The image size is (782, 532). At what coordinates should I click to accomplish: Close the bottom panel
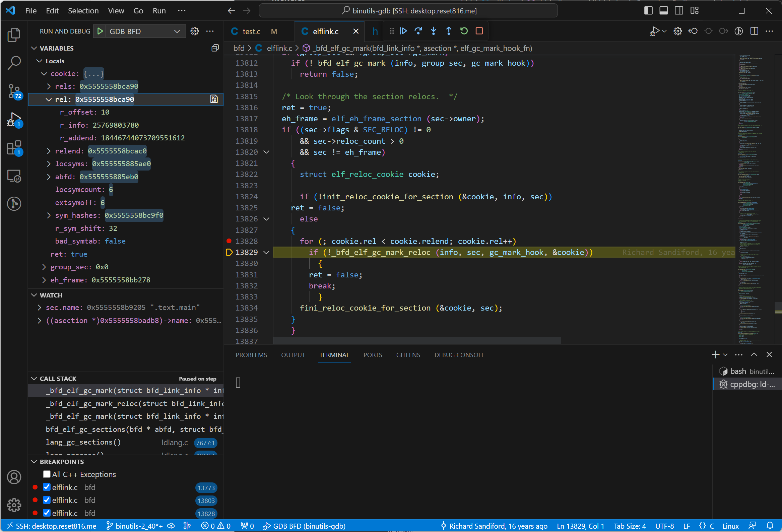coord(769,355)
